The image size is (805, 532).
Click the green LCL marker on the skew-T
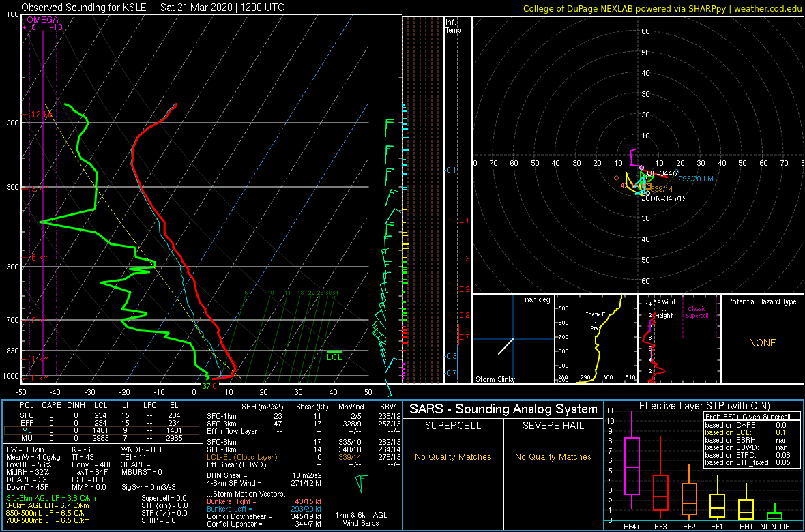point(335,355)
